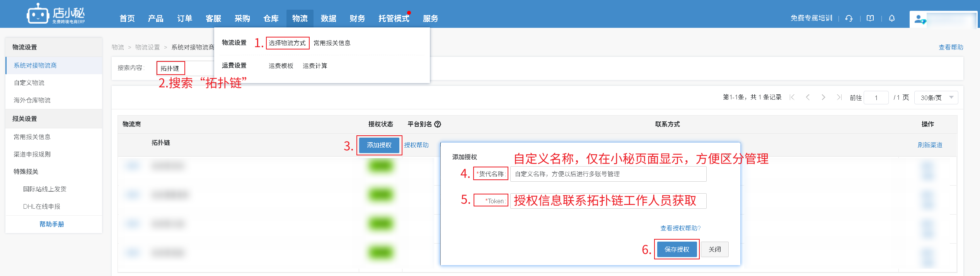Open customer service headset icon
The height and width of the screenshot is (276, 980).
pyautogui.click(x=849, y=18)
